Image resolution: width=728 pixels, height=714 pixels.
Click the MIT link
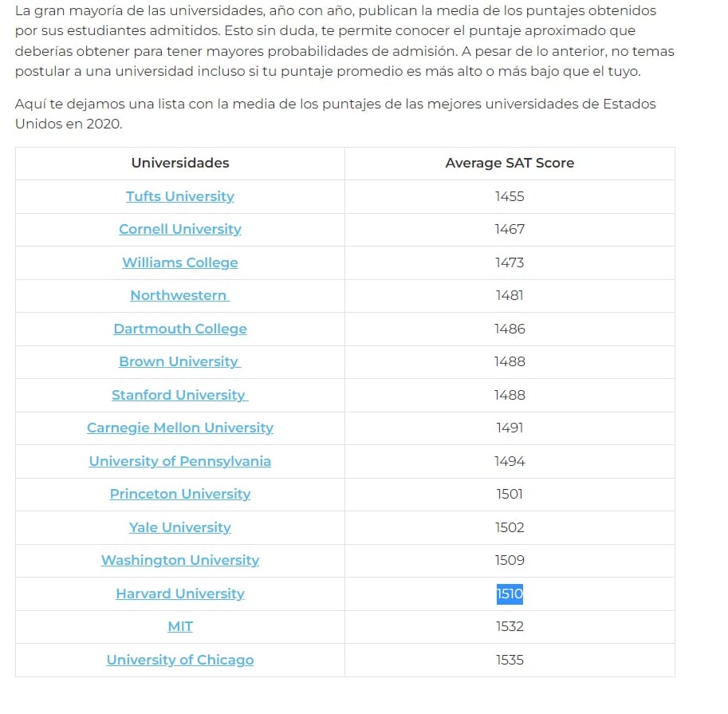[x=180, y=626]
